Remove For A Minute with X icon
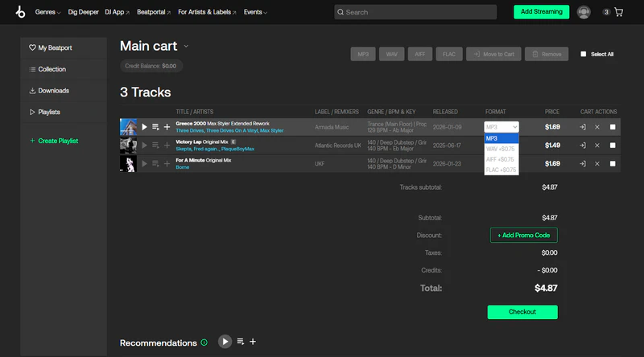The height and width of the screenshot is (357, 644). click(x=597, y=163)
